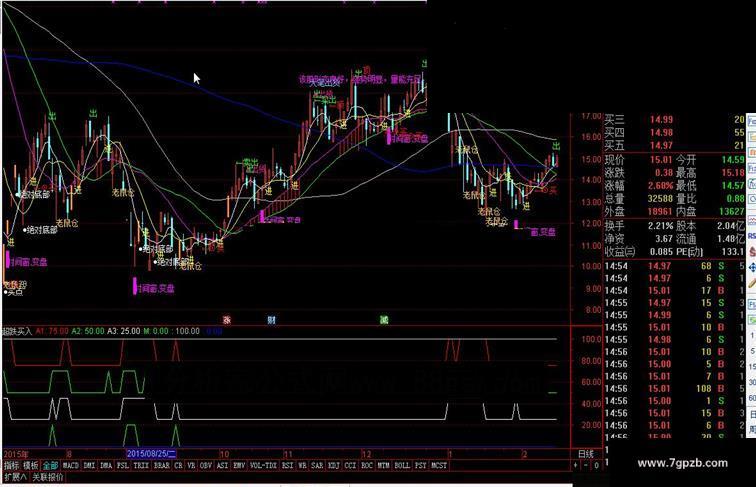Click the 今开 value 14.59

pos(733,160)
